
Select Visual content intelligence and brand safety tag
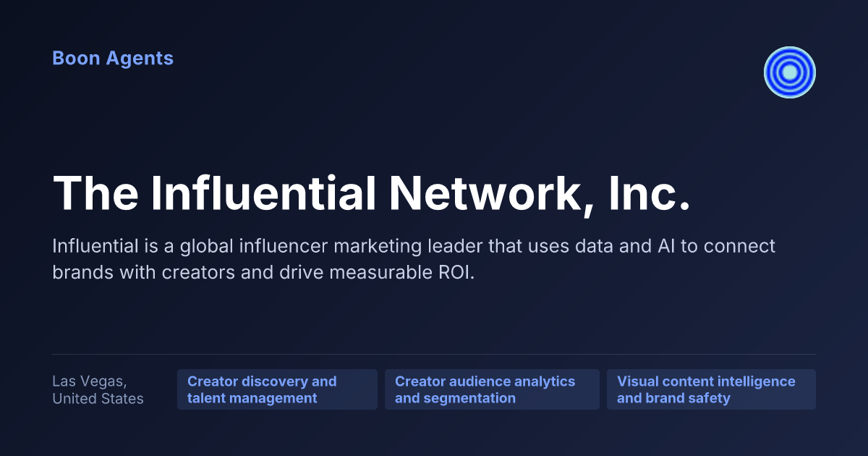[x=711, y=389]
